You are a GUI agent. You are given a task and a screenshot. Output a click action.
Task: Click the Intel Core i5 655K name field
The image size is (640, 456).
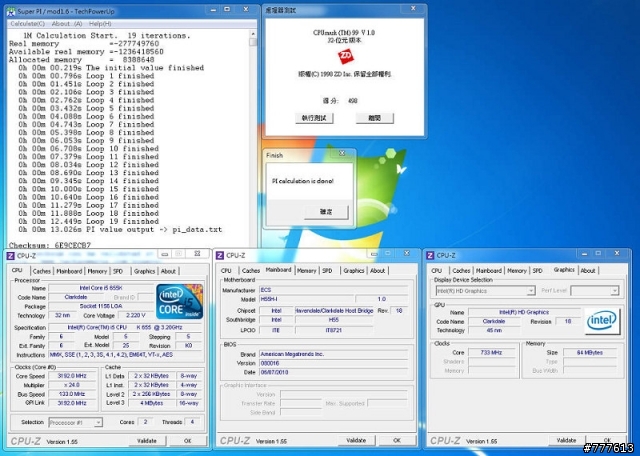pyautogui.click(x=100, y=288)
